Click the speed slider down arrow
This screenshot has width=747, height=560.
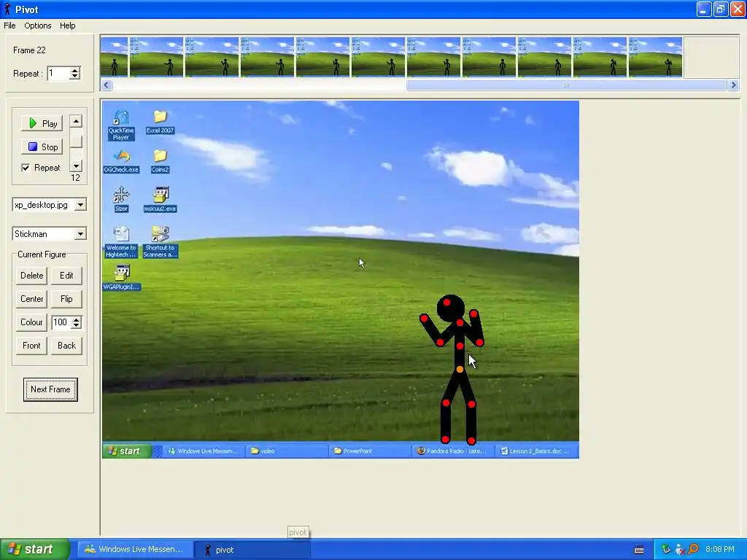(76, 166)
